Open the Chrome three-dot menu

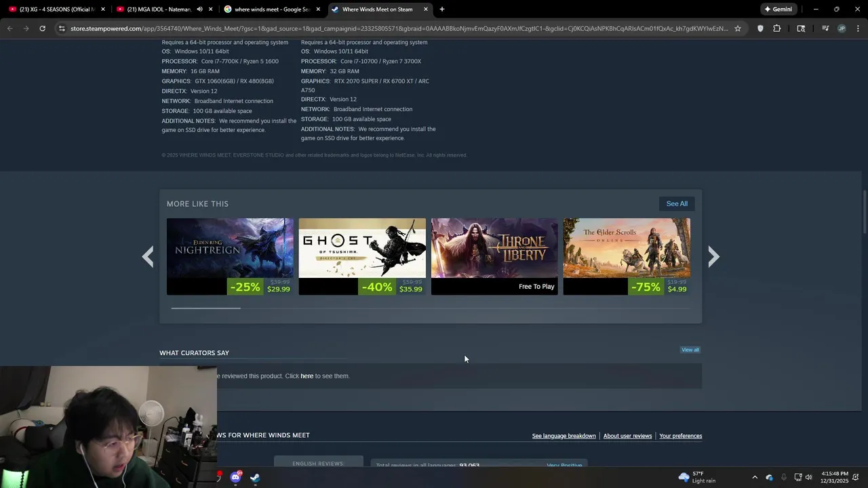858,28
